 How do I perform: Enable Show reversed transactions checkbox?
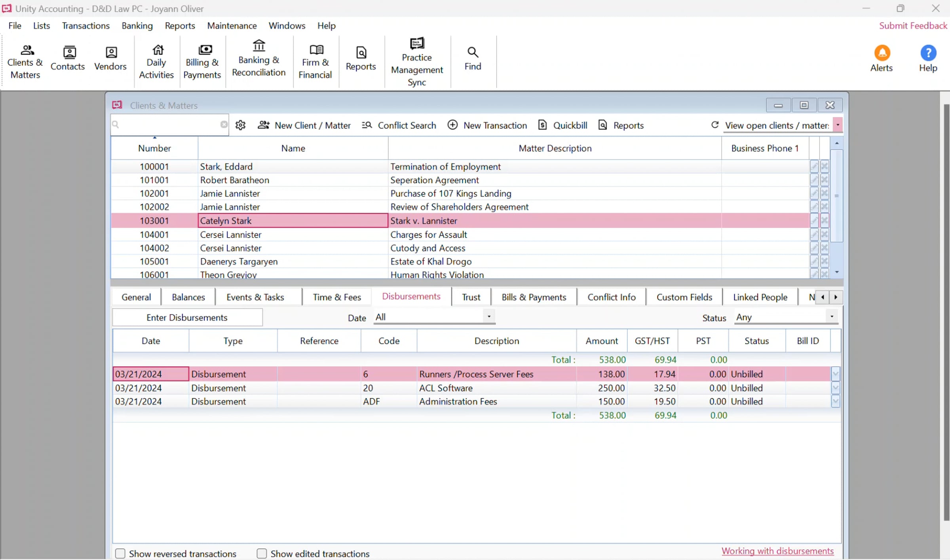click(x=120, y=553)
